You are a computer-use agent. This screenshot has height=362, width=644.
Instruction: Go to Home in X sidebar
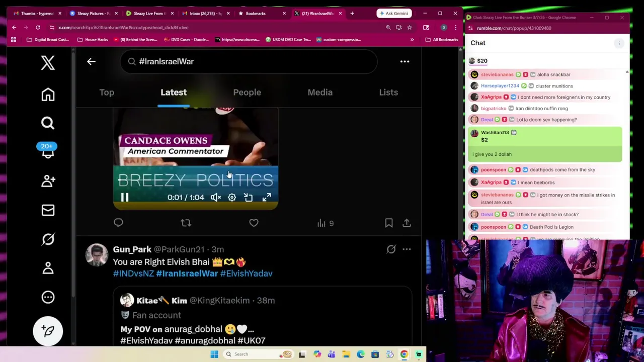pos(48,95)
